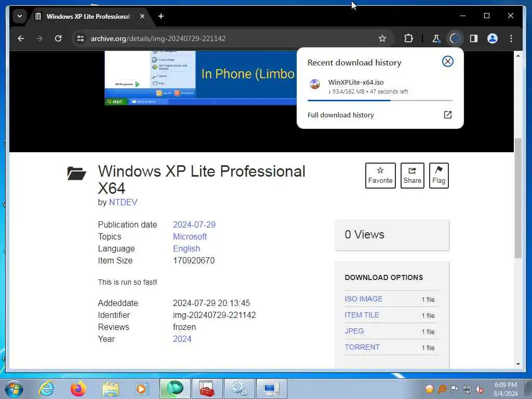Open the Chrome profile avatar

tap(493, 38)
